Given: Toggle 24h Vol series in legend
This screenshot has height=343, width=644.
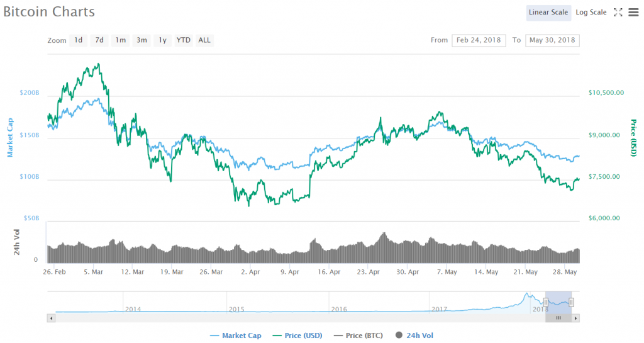Looking at the screenshot, I should coord(414,335).
